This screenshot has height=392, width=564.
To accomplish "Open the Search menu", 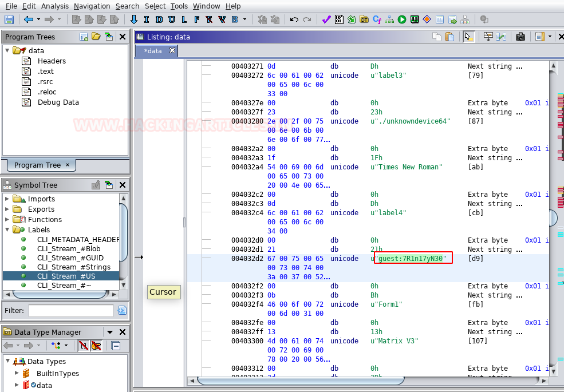I will click(x=127, y=6).
